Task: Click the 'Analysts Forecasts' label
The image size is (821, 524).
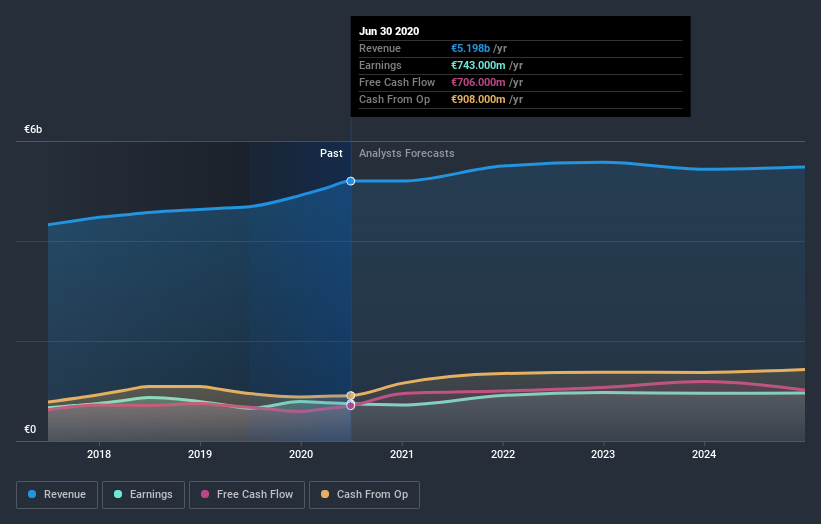Action: (x=407, y=153)
